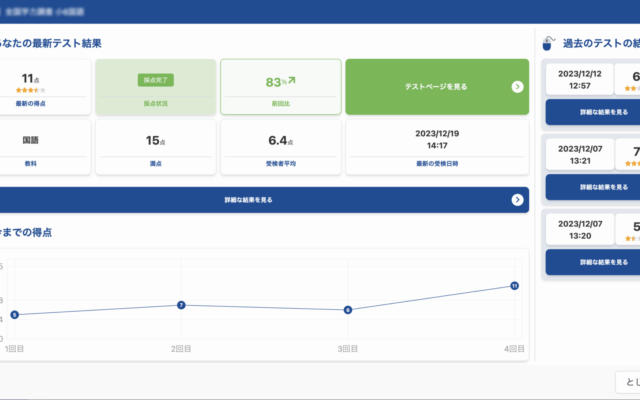Screen dimensions: 640x400
Task: Click the arrow icon on the wide 詳細な結果を見る bar
Action: pyautogui.click(x=517, y=200)
